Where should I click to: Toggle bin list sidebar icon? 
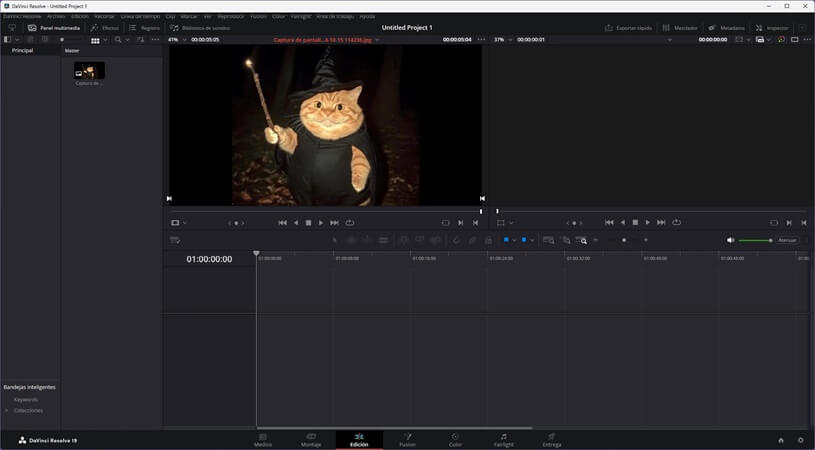[x=7, y=39]
